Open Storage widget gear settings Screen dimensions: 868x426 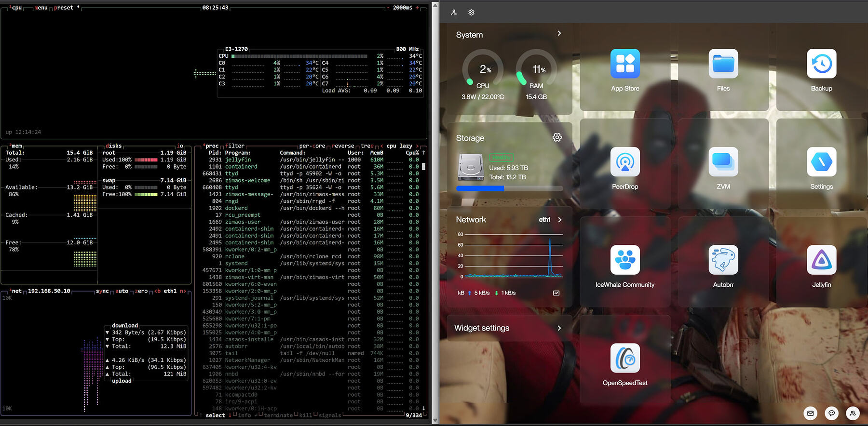557,138
